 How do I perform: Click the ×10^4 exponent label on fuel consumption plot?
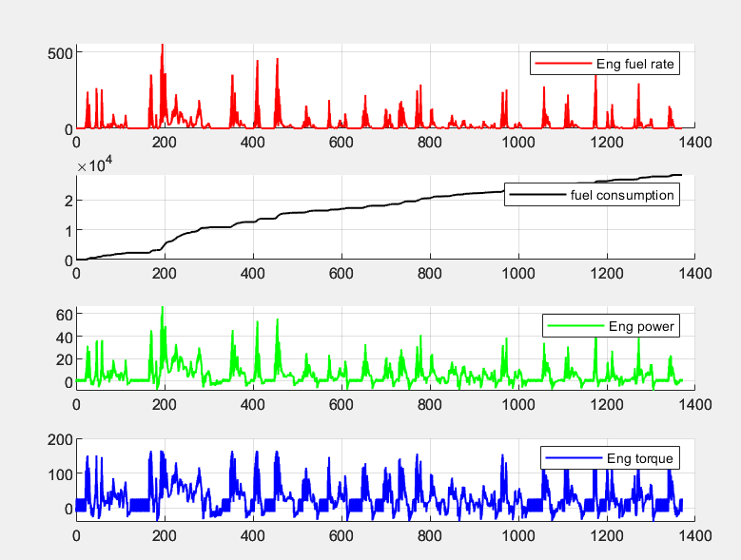pos(94,165)
